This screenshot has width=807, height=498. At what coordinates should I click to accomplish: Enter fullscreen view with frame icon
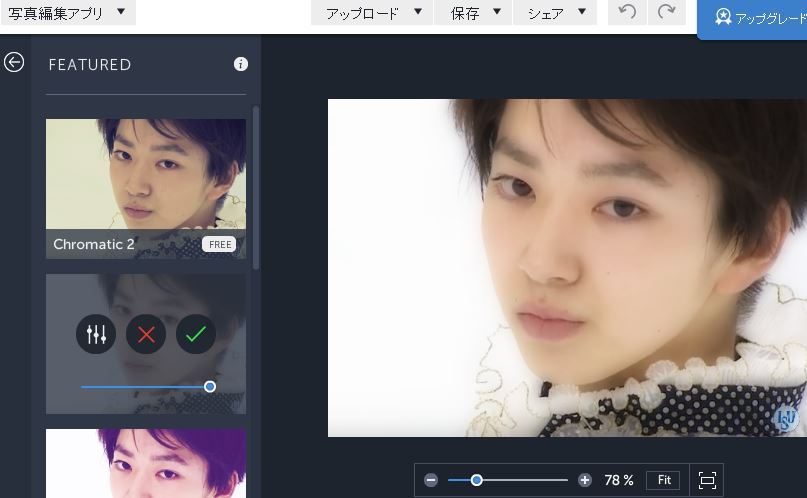pyautogui.click(x=708, y=480)
